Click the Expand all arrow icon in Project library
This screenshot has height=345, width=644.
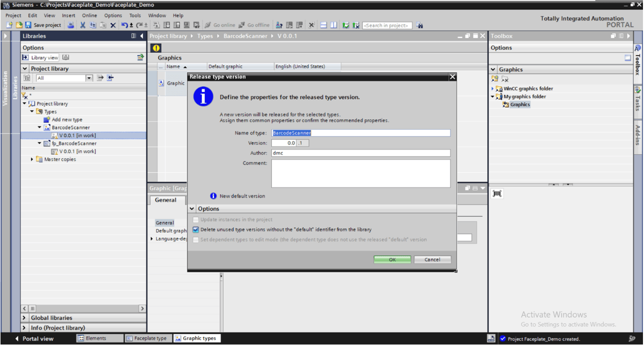tap(100, 78)
